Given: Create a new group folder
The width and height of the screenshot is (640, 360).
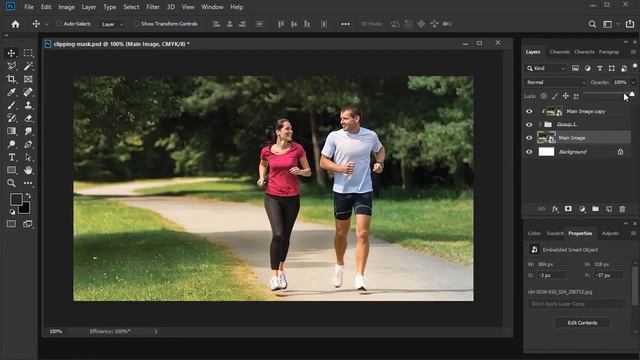Looking at the screenshot, I should [596, 209].
